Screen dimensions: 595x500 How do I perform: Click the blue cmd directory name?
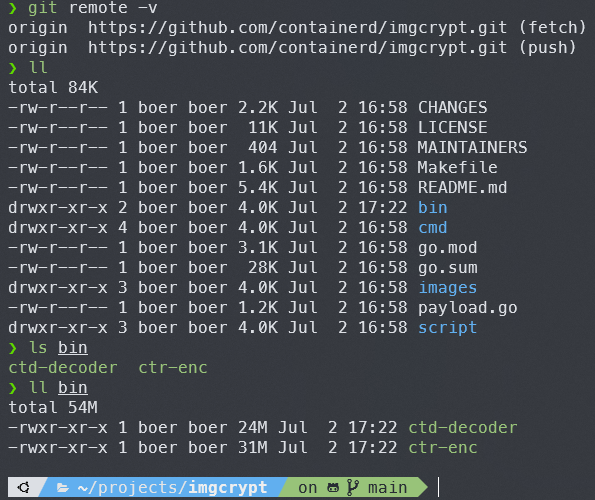click(x=433, y=228)
